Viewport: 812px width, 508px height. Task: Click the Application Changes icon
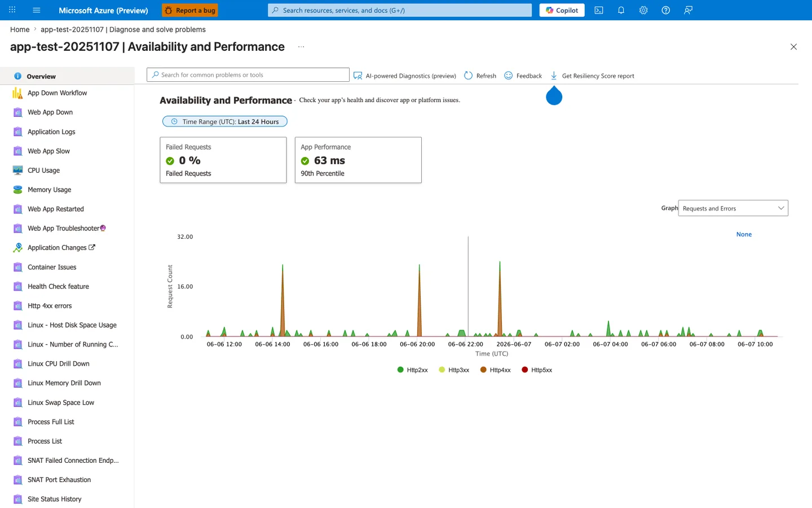tap(17, 248)
